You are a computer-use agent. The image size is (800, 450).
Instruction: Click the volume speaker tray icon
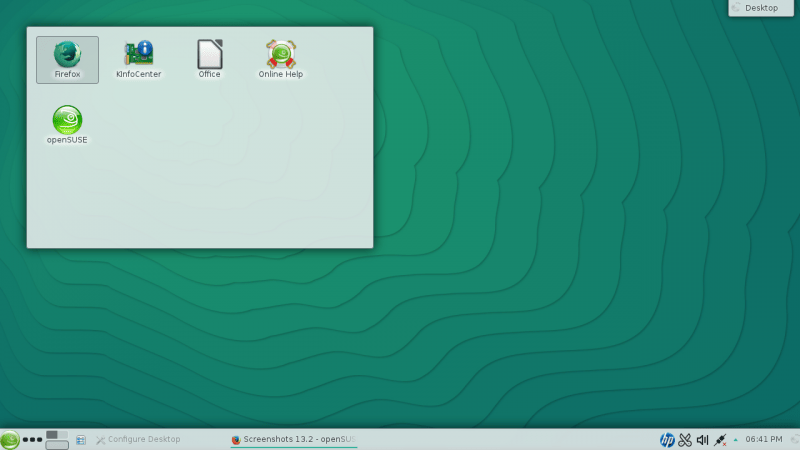tap(702, 439)
